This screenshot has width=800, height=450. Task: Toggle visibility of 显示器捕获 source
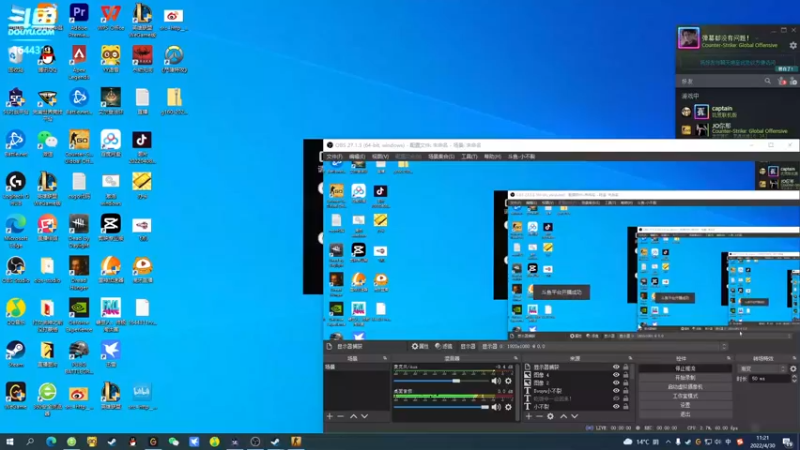pyautogui.click(x=616, y=367)
